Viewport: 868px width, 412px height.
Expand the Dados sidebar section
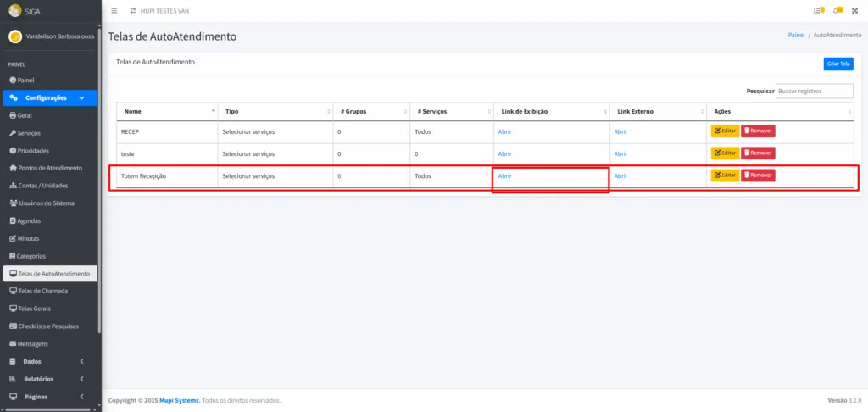point(49,361)
